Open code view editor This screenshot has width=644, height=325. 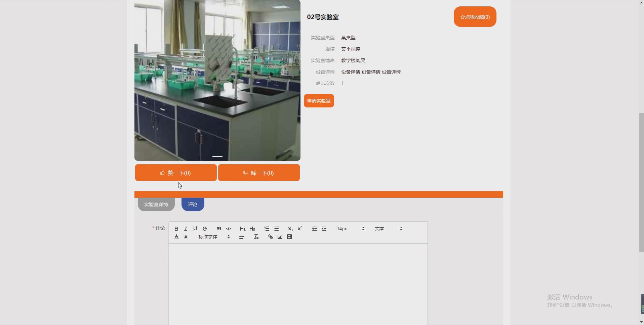click(x=228, y=229)
